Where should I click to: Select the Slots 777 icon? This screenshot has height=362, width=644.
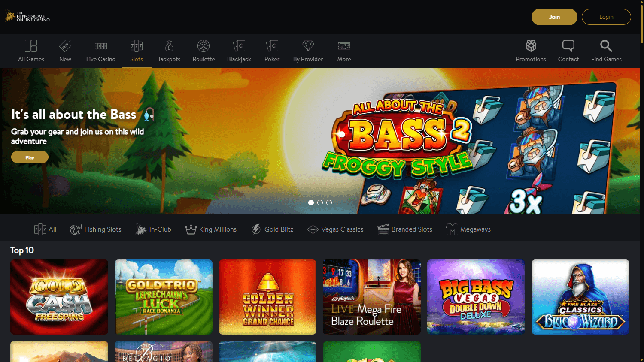[137, 46]
